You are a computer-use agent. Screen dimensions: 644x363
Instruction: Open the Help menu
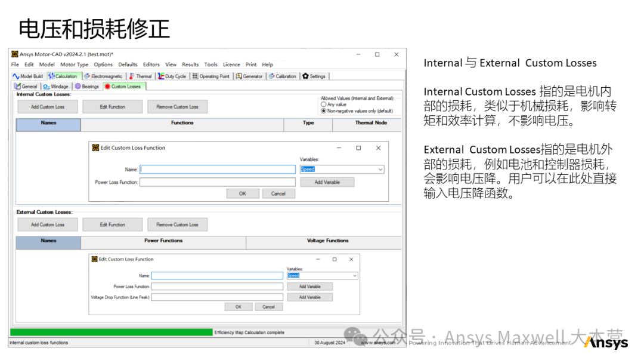click(x=267, y=64)
